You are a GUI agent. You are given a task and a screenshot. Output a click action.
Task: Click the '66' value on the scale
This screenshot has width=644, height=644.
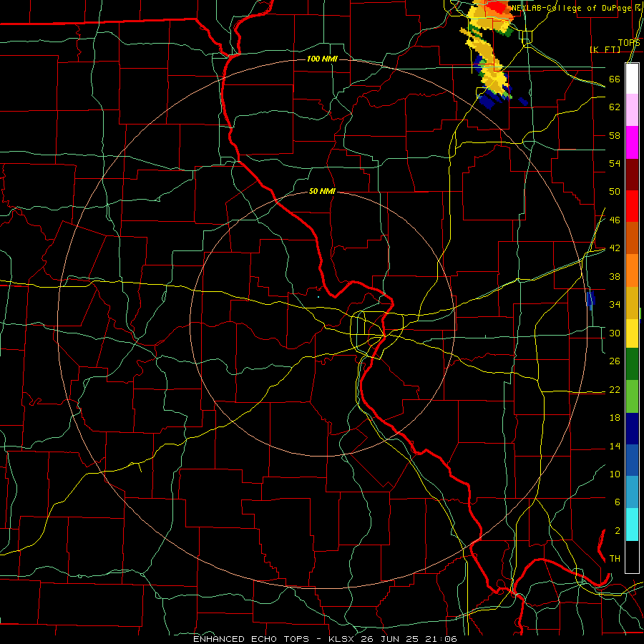click(615, 79)
